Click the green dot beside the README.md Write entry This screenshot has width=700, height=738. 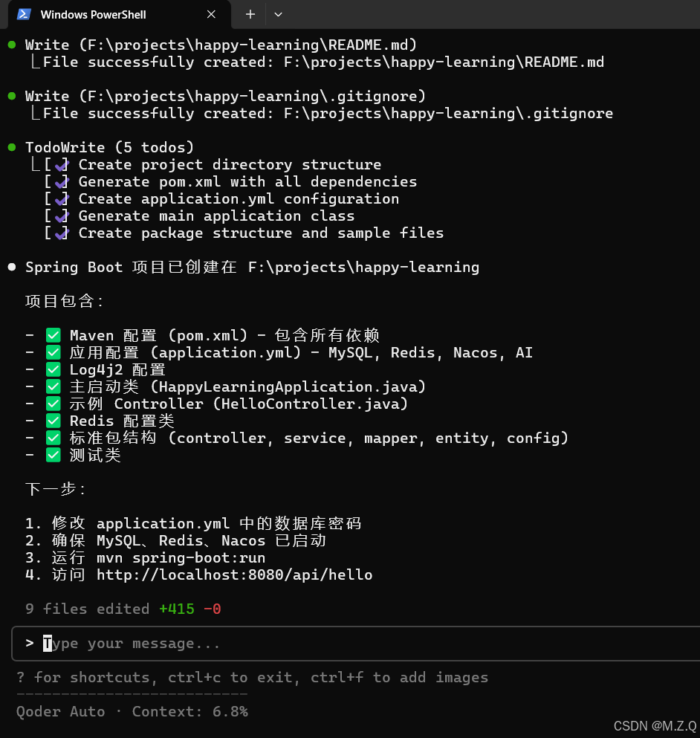click(x=10, y=44)
